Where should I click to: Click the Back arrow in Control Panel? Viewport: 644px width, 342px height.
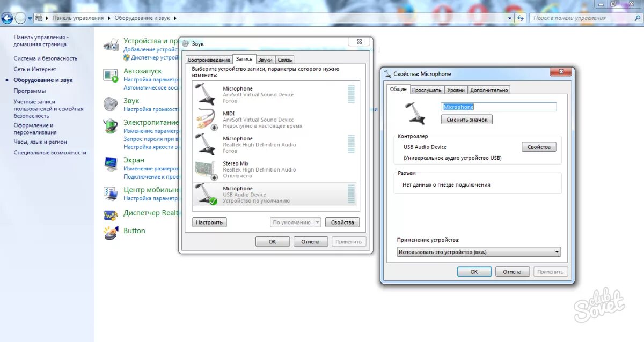point(7,18)
